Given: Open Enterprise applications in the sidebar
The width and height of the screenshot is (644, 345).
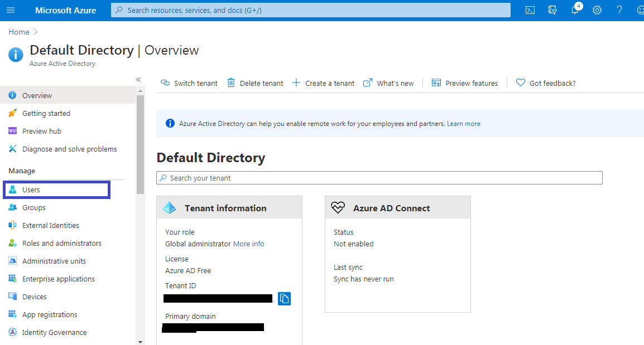Looking at the screenshot, I should click(x=58, y=279).
